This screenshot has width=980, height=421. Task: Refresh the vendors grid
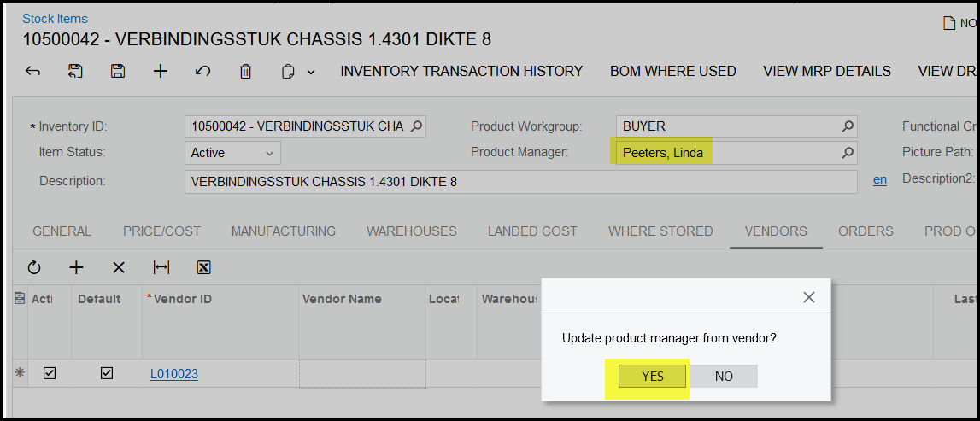tap(34, 267)
